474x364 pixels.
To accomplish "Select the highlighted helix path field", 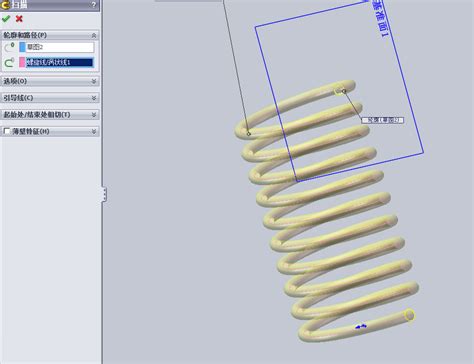I will (x=60, y=62).
